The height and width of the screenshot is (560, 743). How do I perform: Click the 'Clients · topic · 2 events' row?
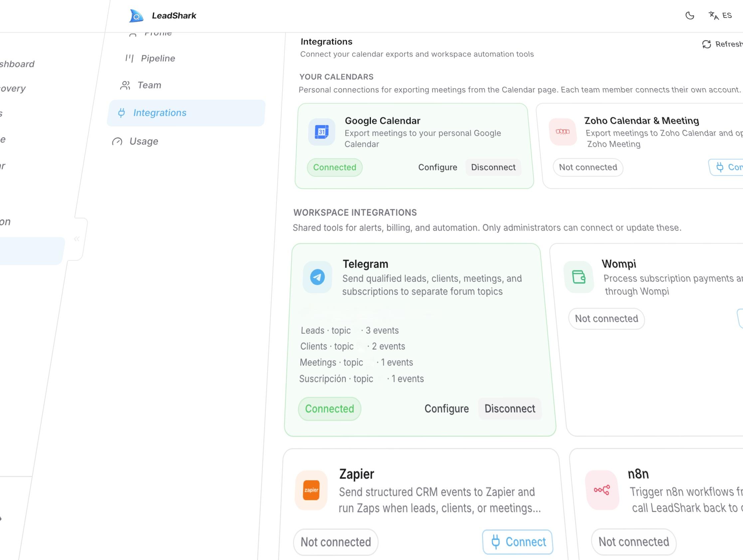(x=353, y=346)
